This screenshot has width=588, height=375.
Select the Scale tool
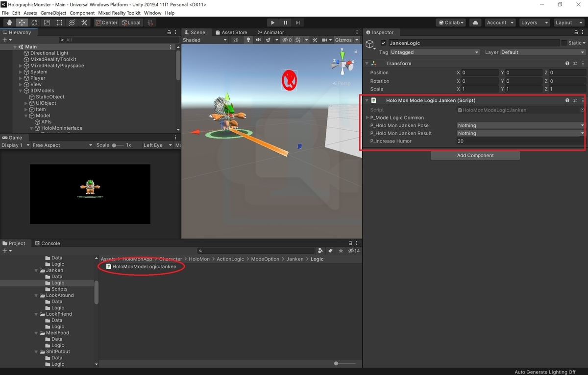(47, 23)
